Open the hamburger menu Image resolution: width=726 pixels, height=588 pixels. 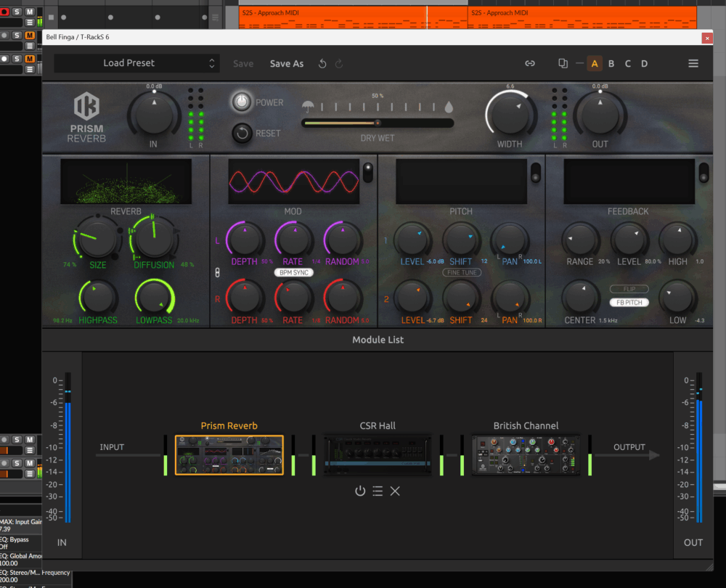point(693,63)
